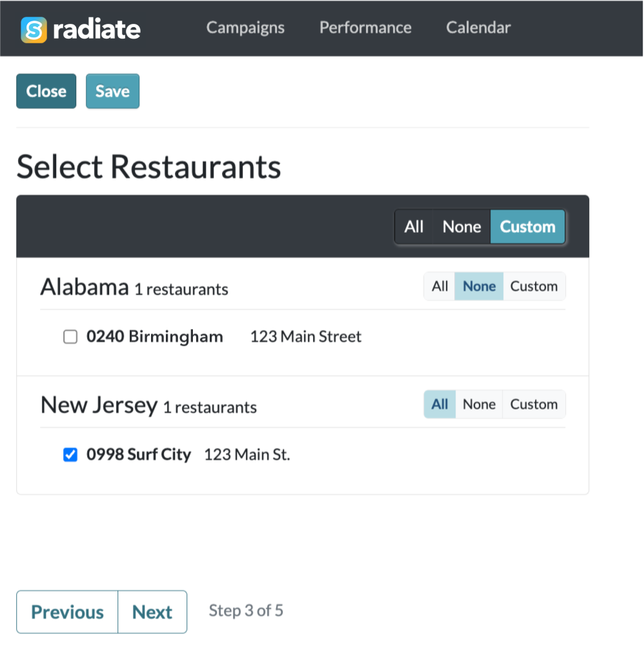Go to the Performance page
Screen dimensions: 644x654
tap(365, 28)
